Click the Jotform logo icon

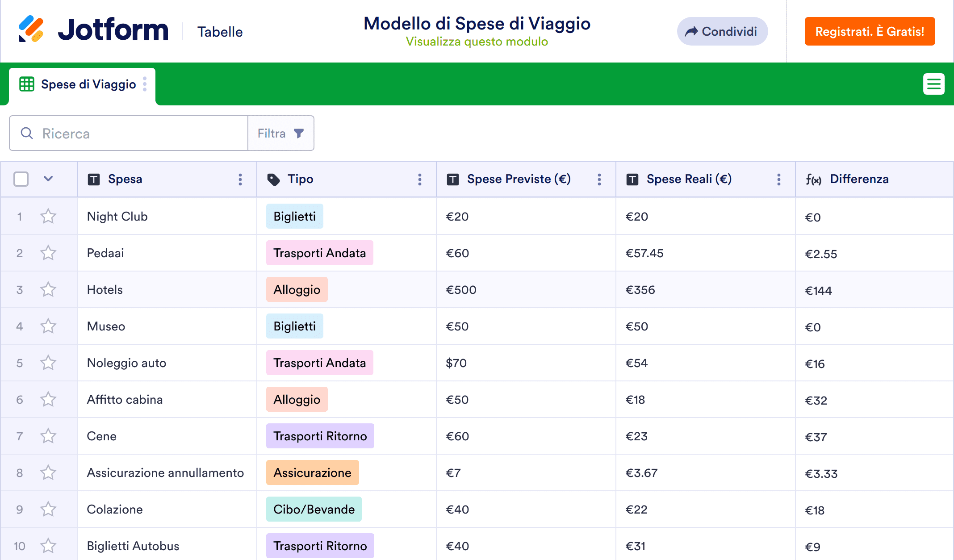tap(31, 29)
